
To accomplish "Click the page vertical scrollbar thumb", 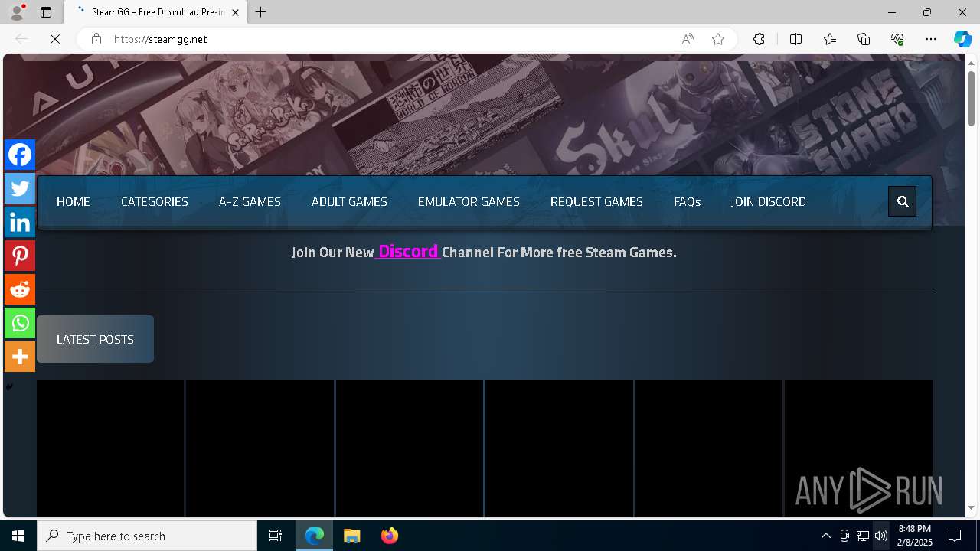I will click(x=971, y=98).
